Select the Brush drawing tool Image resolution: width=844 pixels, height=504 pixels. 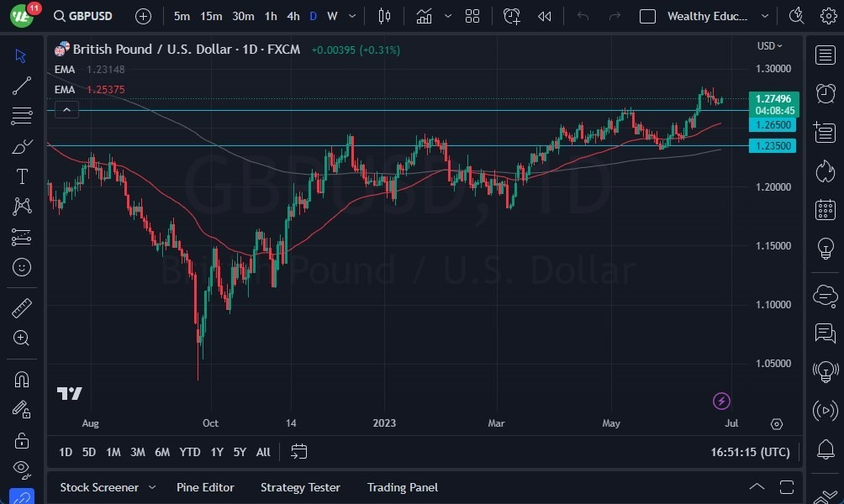21,145
